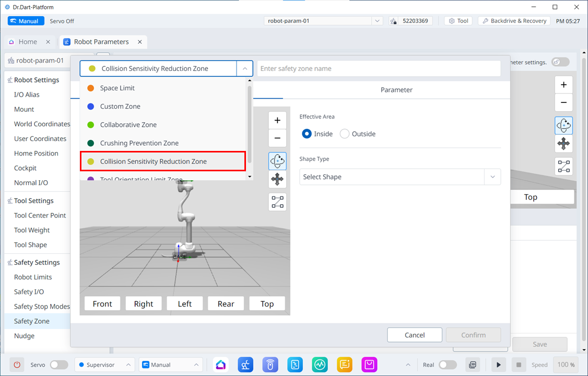Select the Outside radio button
Viewport: 588px width, 376px height.
tap(345, 134)
